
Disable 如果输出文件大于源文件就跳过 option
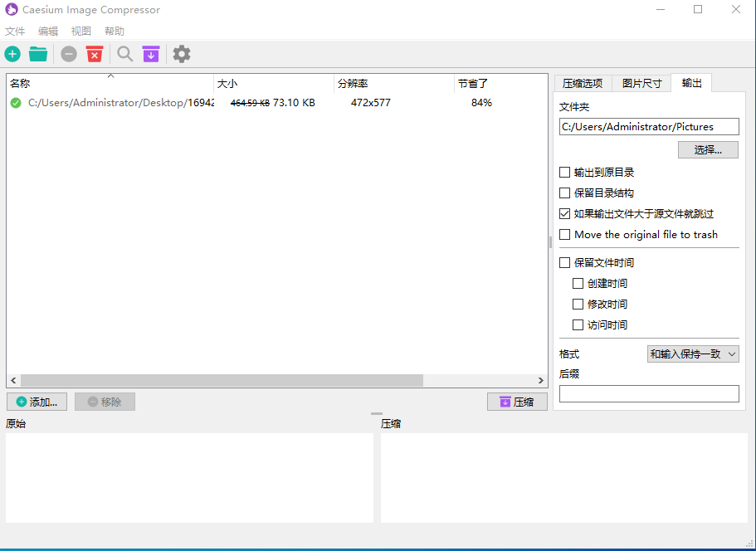coord(564,213)
